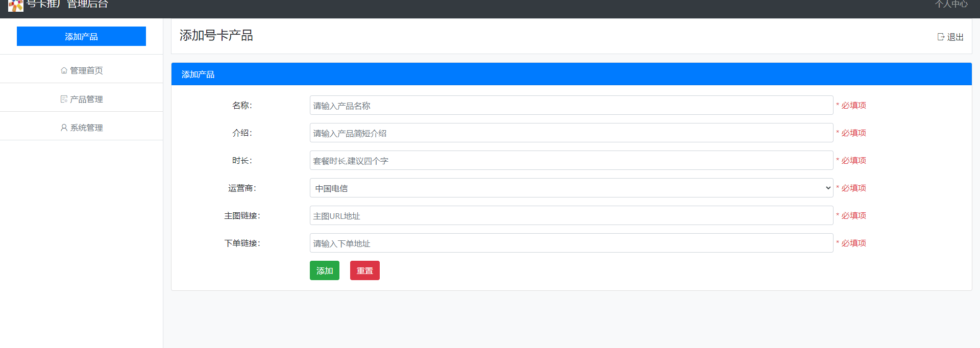Click the 名称: field label
This screenshot has width=980, height=348.
(242, 105)
